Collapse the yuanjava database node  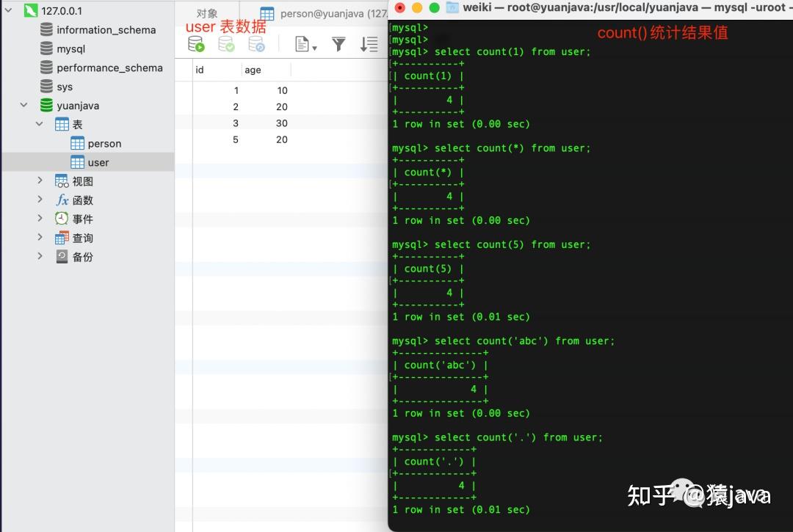(23, 105)
